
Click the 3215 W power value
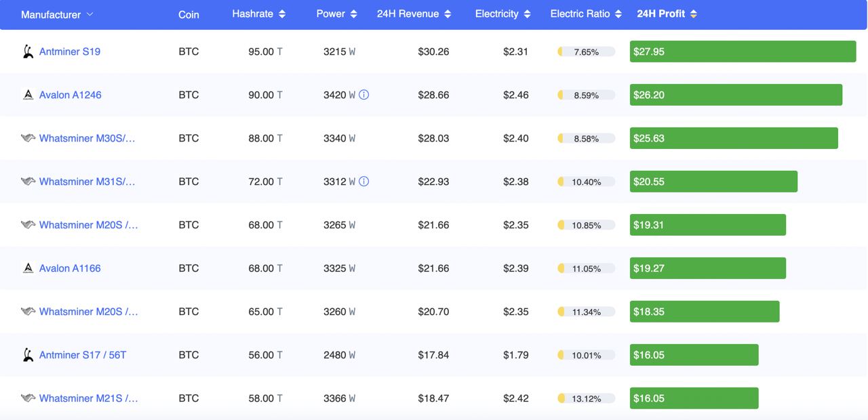point(339,51)
